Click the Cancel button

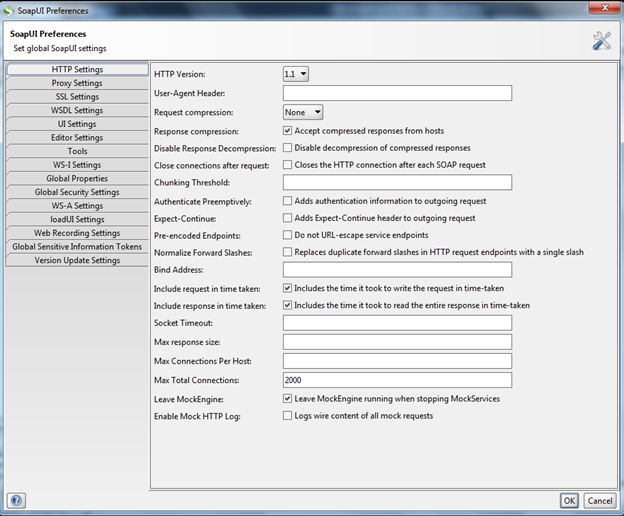(x=599, y=500)
